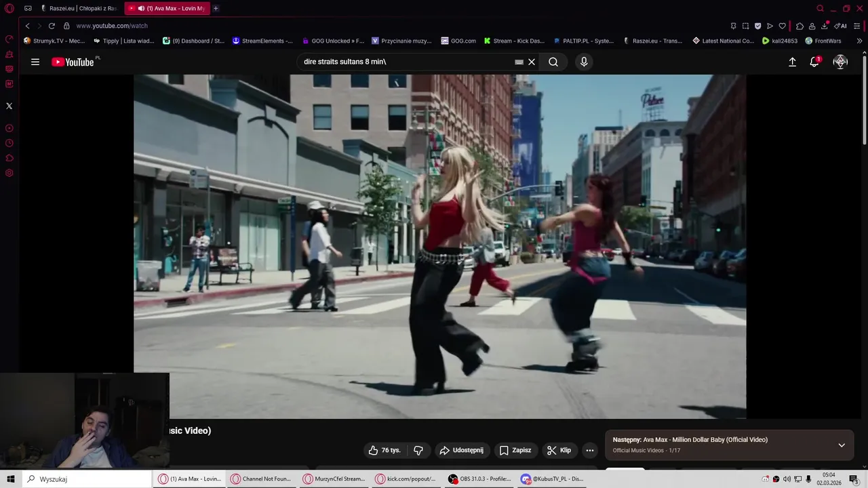Open Tipply Lista wiad bookmark
The image size is (868, 488).
124,41
